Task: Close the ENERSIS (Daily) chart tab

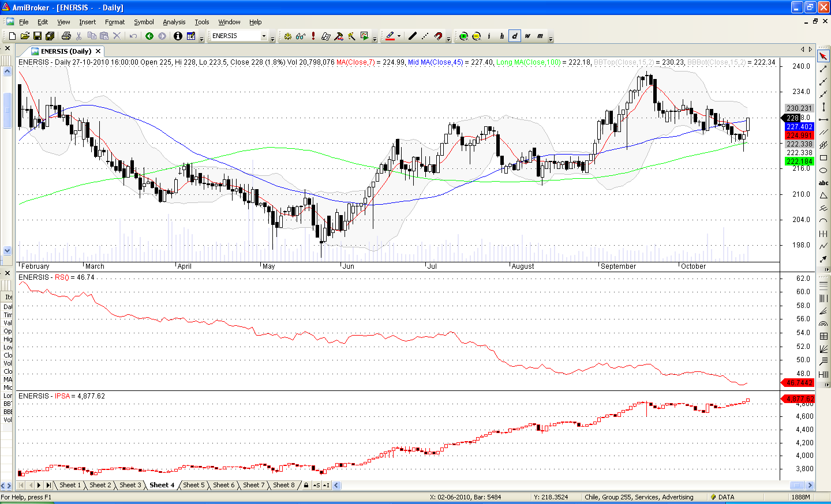Action: tap(98, 51)
